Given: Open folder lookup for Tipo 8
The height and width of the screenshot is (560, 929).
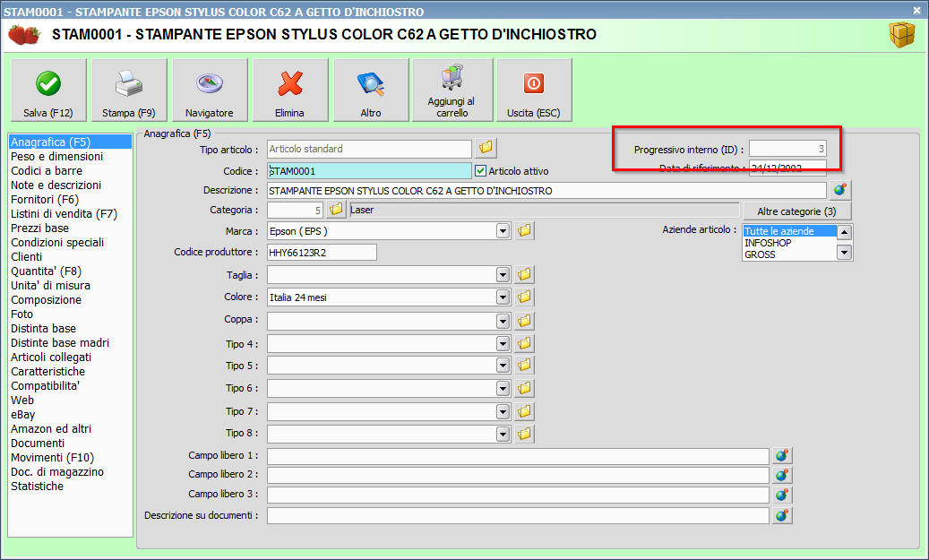Looking at the screenshot, I should click(524, 434).
